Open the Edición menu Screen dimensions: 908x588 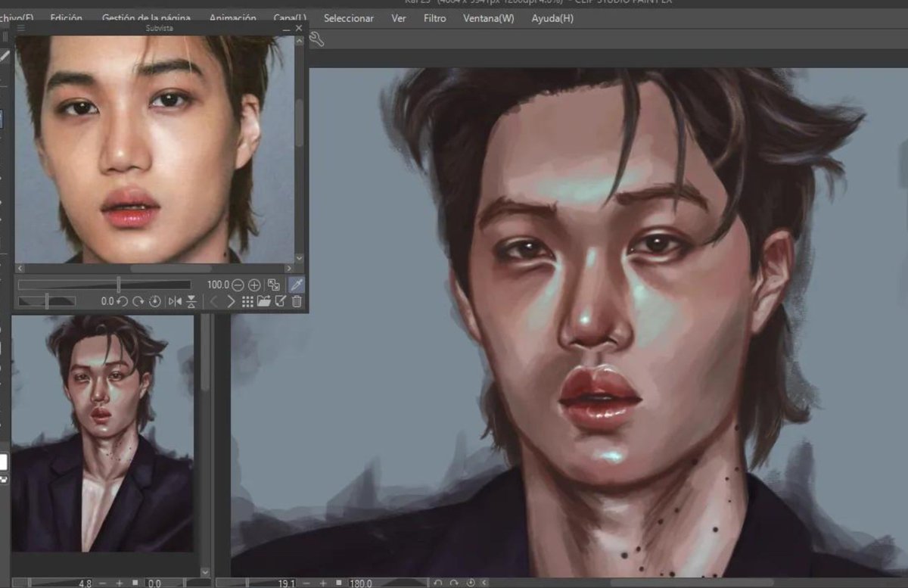click(x=66, y=17)
